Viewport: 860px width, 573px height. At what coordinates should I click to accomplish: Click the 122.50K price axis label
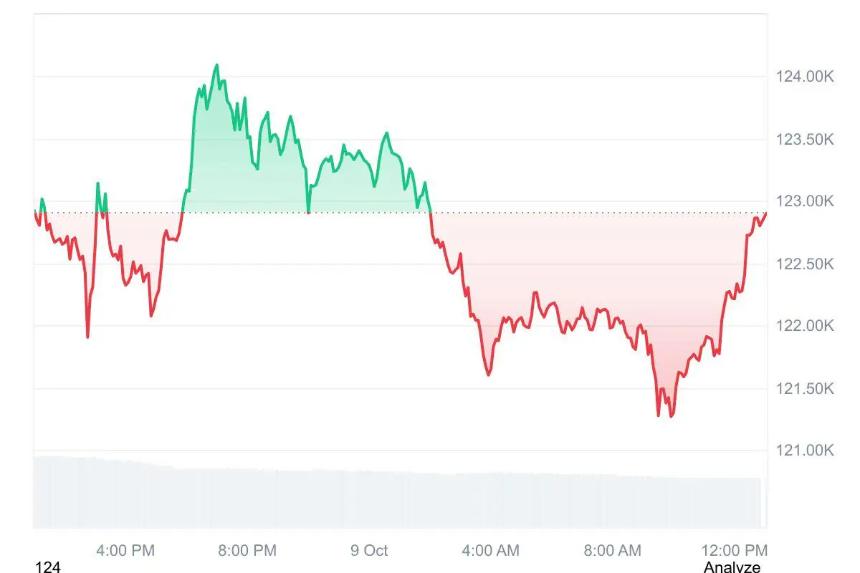tap(804, 264)
